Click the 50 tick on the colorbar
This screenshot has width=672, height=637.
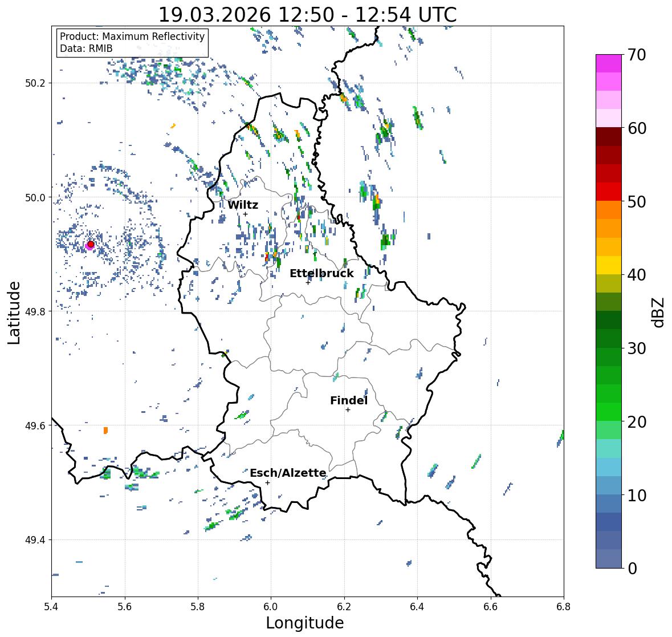click(x=637, y=201)
